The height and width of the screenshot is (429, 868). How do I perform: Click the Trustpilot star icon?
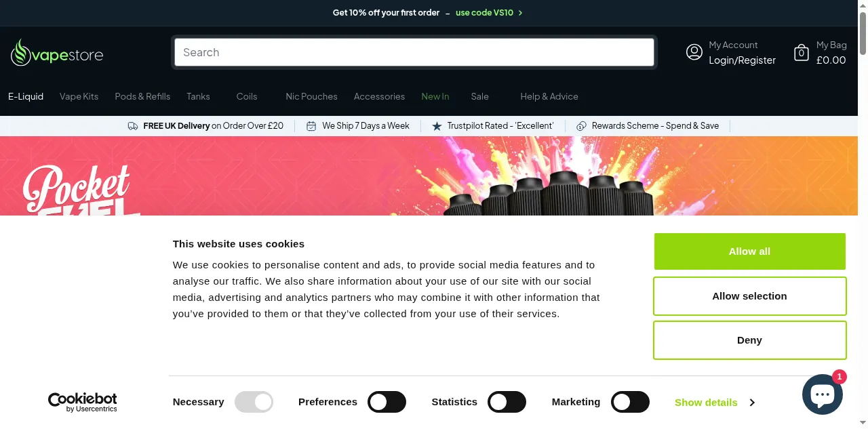437,126
